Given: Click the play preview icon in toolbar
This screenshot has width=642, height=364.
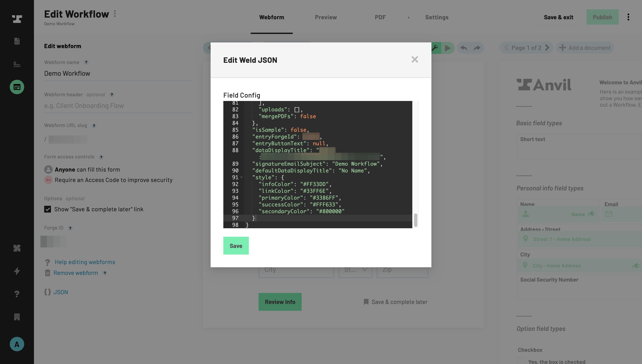Looking at the screenshot, I should click(448, 48).
